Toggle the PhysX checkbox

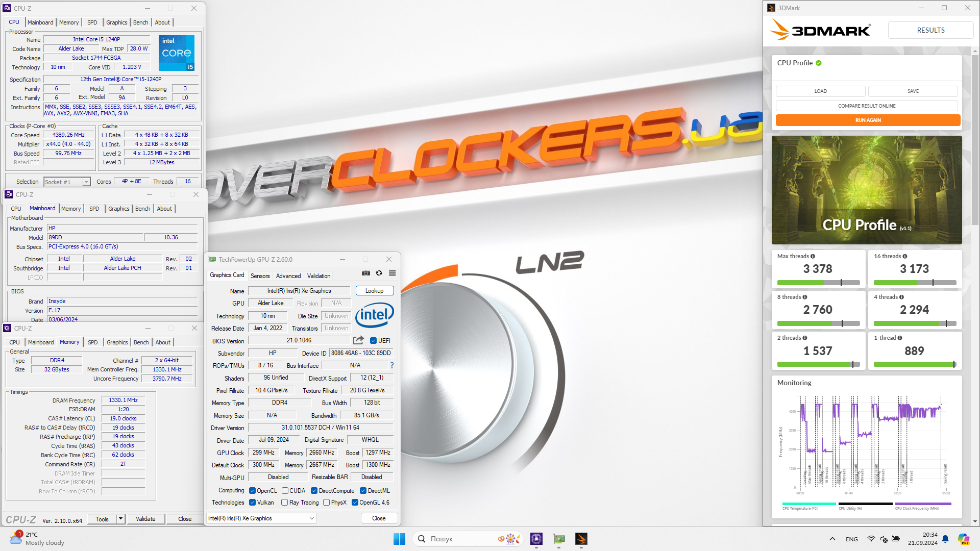tap(326, 503)
